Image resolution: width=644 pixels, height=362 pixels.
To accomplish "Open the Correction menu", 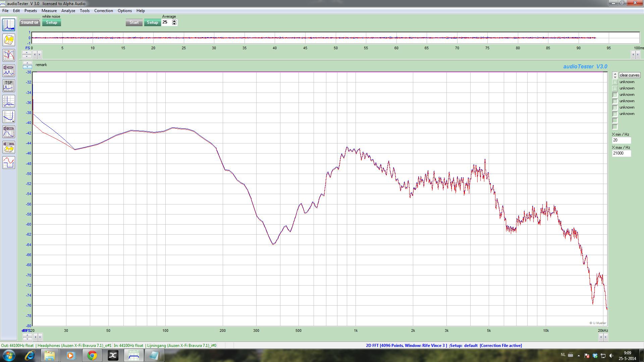I will pyautogui.click(x=103, y=11).
